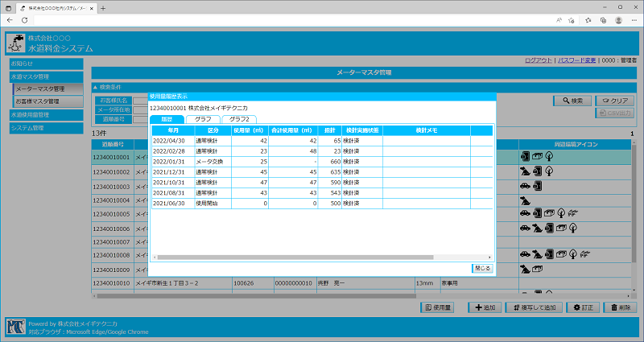The height and width of the screenshot is (342, 644).
Task: Open the browser collections icon
Action: (603, 20)
